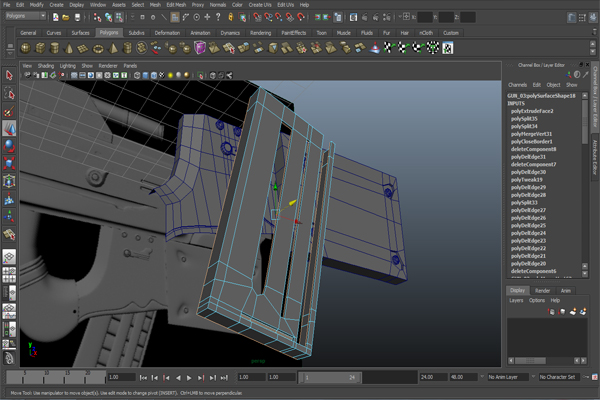Expand the input mode arrow before X field
Viewport: 600px width, 400px height.
pos(400,17)
